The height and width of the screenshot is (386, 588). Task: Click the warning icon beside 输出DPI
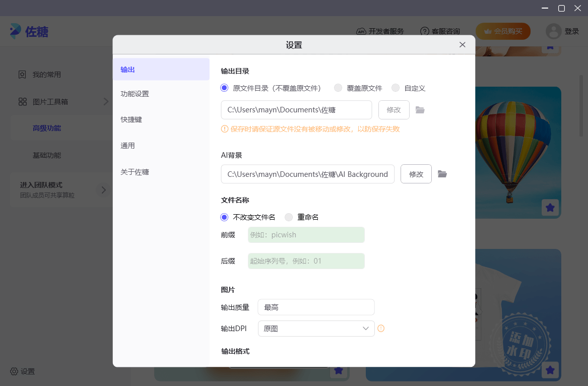pyautogui.click(x=381, y=328)
